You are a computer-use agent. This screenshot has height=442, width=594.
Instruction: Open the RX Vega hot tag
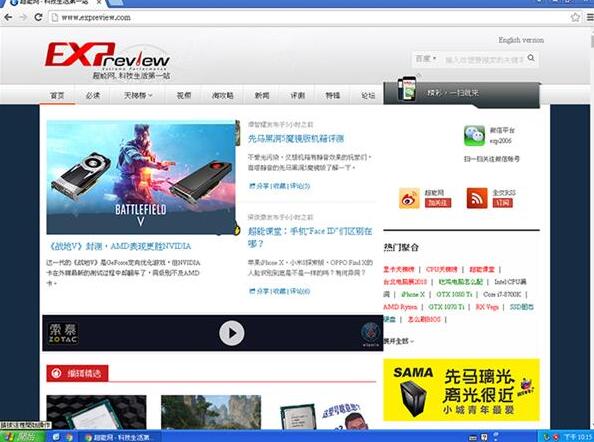tap(487, 306)
